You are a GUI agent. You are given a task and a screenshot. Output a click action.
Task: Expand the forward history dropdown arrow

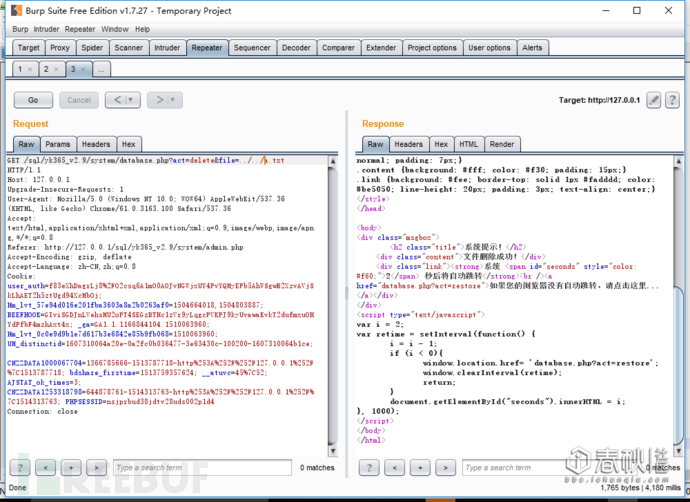pyautogui.click(x=173, y=100)
